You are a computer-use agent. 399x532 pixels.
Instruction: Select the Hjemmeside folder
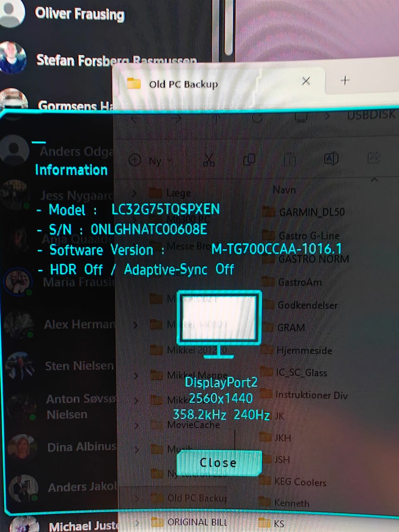(x=304, y=350)
